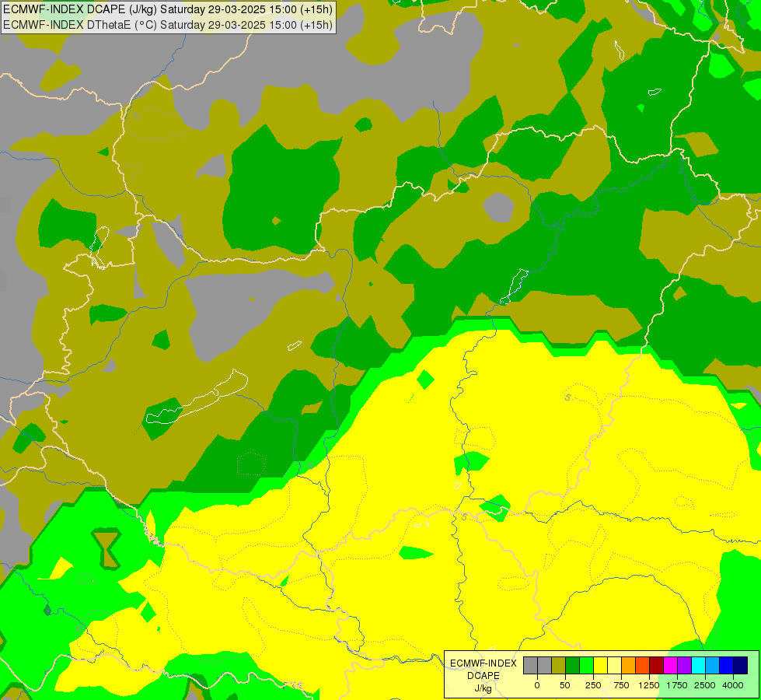
Task: Click the navy swatch after 4000
Action: [x=741, y=665]
